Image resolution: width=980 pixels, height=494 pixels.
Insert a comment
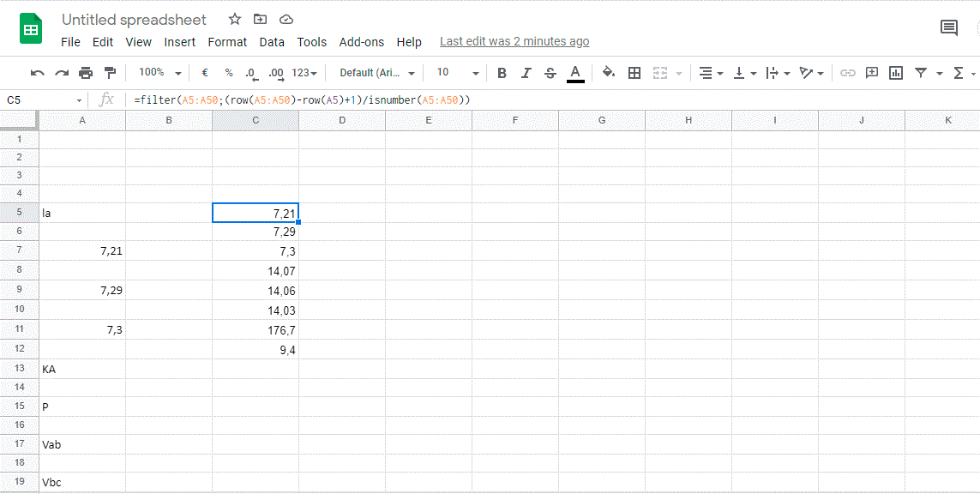pyautogui.click(x=872, y=73)
